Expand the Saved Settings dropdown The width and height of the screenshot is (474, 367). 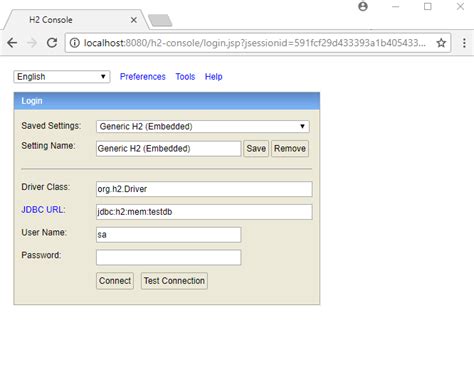coord(203,126)
